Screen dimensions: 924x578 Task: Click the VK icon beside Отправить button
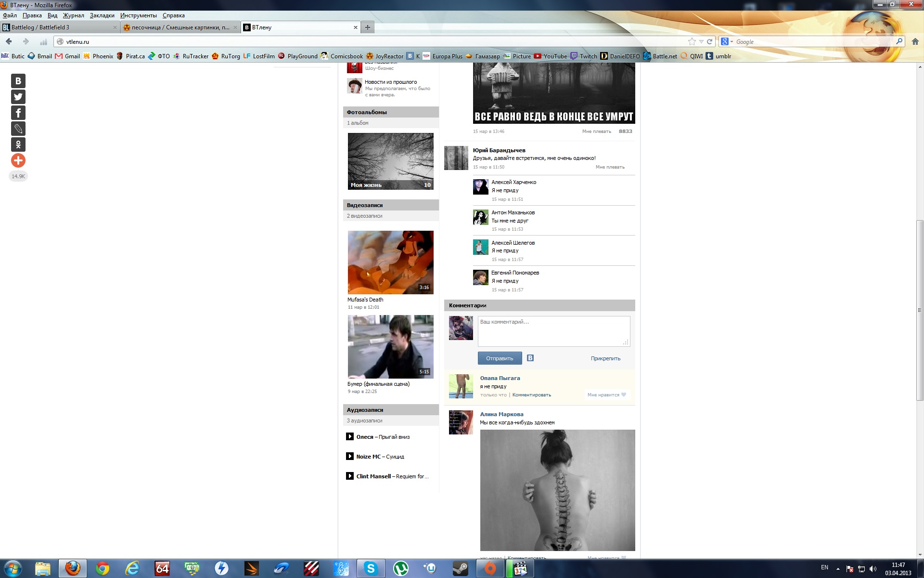(x=530, y=358)
